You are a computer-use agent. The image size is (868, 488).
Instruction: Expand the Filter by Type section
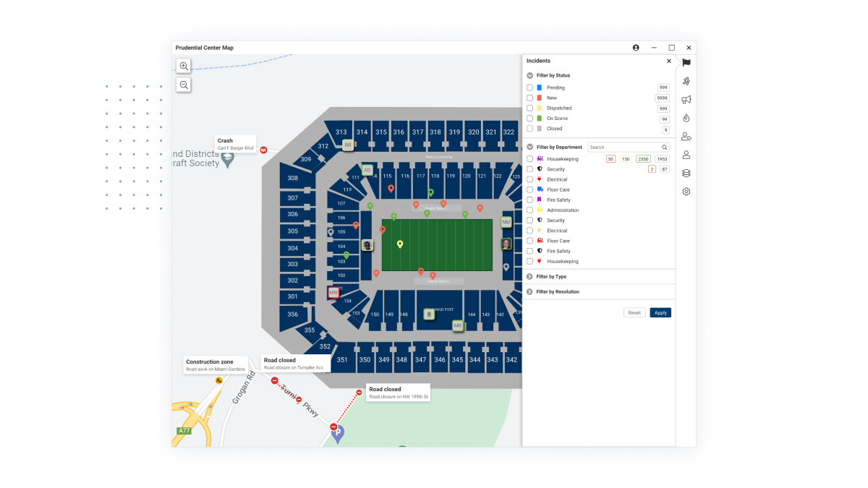(x=530, y=276)
